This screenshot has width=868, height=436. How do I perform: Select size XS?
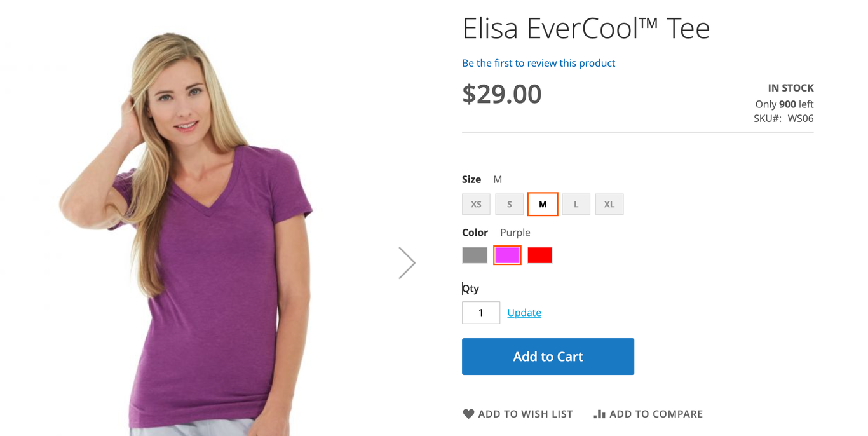tap(476, 204)
